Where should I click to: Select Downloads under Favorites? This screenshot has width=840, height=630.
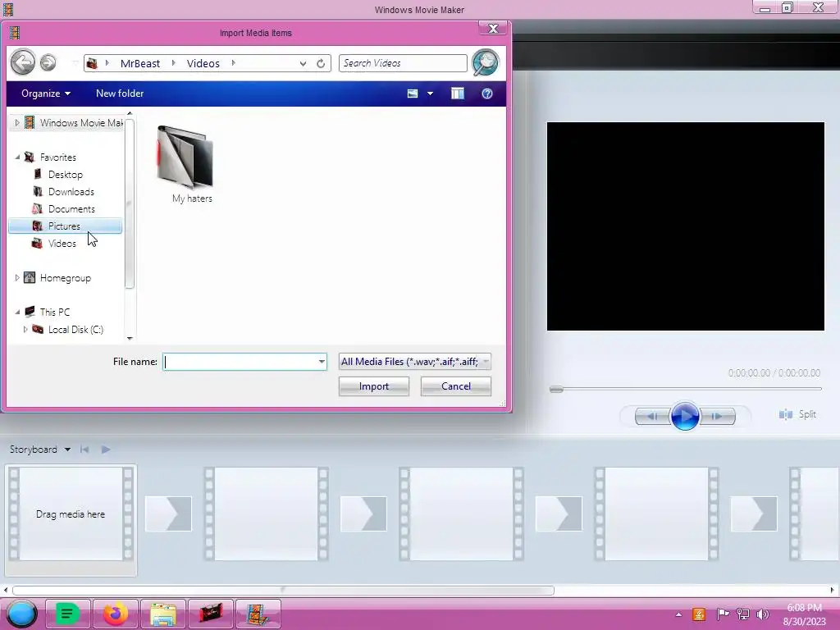[x=71, y=192]
